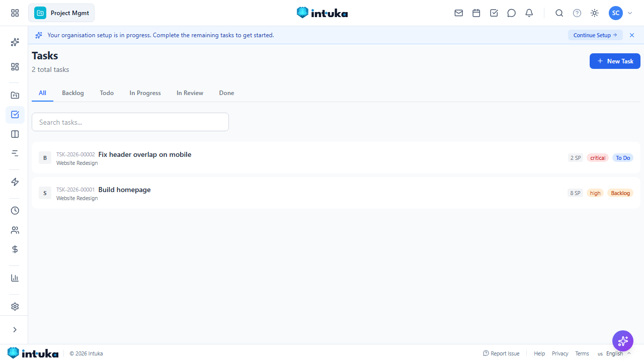Open dashboard grid icon in sidebar
Viewport: 644px width, 362px height.
[x=15, y=67]
